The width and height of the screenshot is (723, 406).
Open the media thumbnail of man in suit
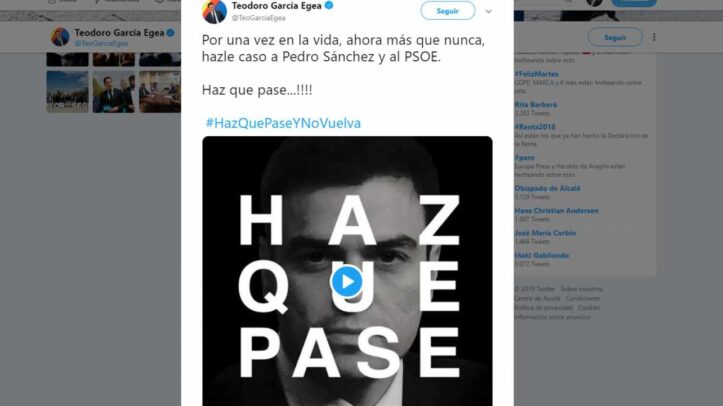click(113, 92)
